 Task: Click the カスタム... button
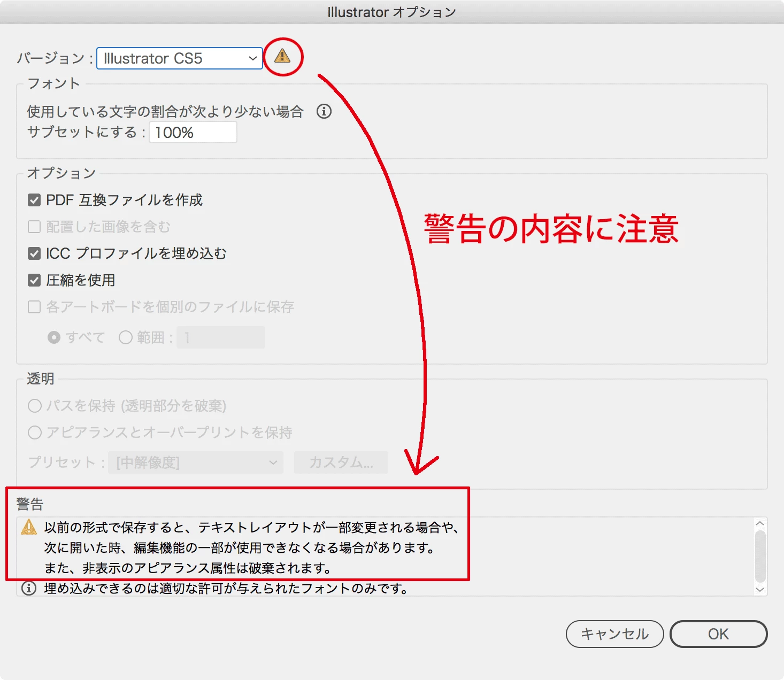click(x=341, y=462)
